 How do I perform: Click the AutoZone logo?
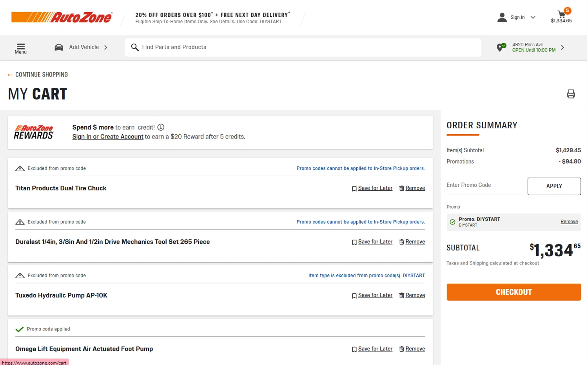62,17
